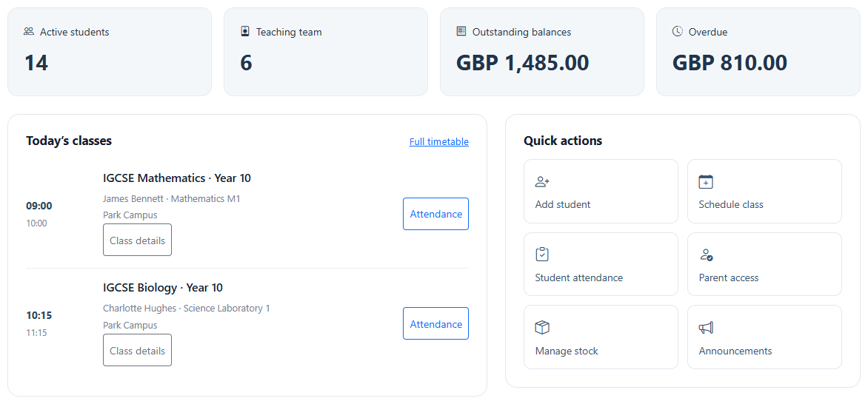Image resolution: width=868 pixels, height=404 pixels.
Task: Click James Bennett · Mathematics M1 text
Action: [172, 199]
